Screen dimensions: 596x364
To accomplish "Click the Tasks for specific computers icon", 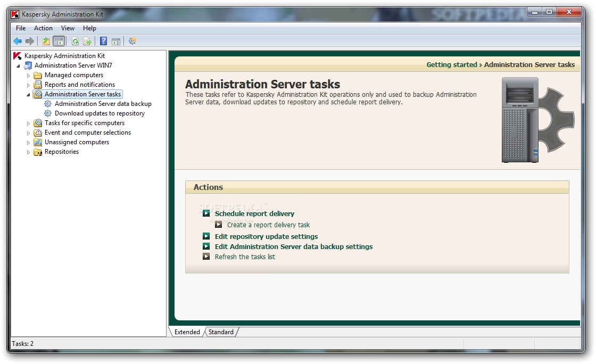I will click(x=38, y=123).
